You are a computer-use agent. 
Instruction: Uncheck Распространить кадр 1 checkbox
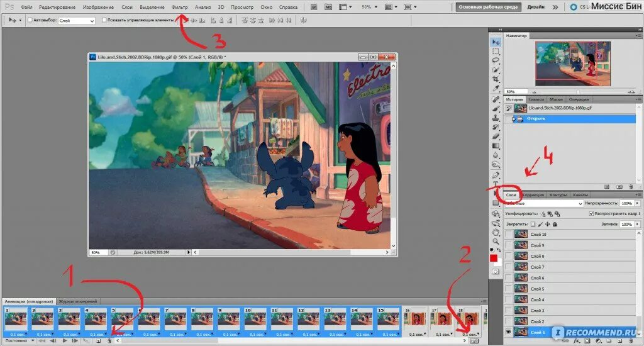click(591, 214)
